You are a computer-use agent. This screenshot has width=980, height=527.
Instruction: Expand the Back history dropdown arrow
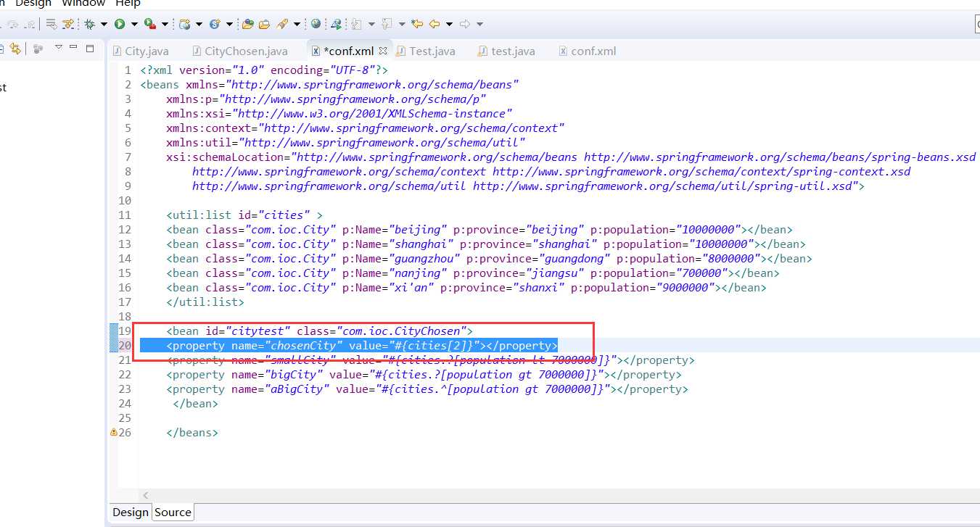pos(449,24)
